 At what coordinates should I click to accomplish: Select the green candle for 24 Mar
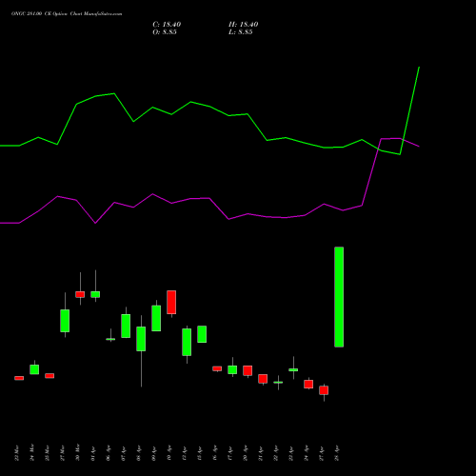[34, 369]
